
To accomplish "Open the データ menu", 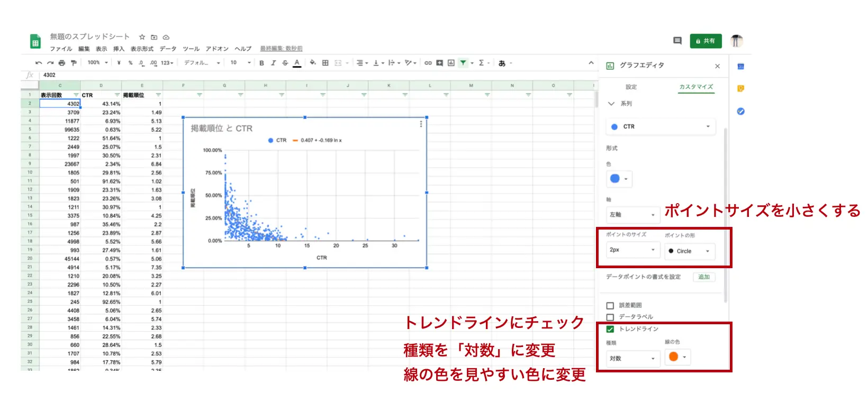I will (x=168, y=49).
